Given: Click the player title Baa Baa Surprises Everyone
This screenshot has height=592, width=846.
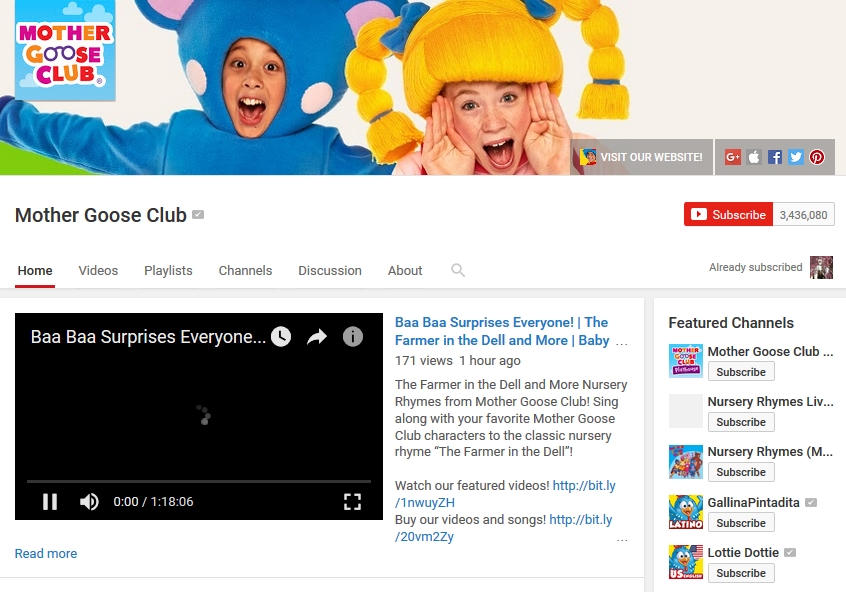Looking at the screenshot, I should click(x=148, y=337).
